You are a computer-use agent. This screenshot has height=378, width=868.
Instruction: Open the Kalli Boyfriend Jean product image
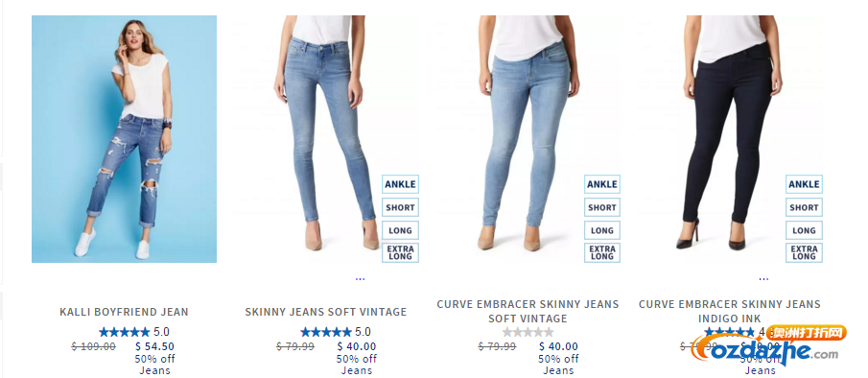[x=124, y=139]
